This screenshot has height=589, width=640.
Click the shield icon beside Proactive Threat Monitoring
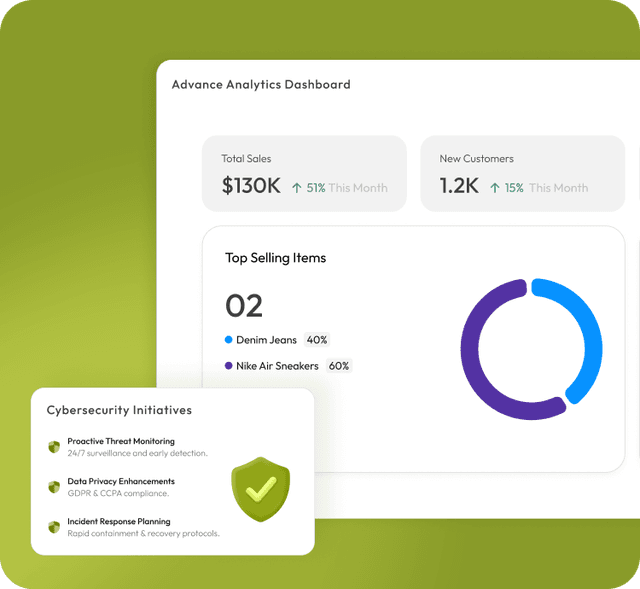54,447
